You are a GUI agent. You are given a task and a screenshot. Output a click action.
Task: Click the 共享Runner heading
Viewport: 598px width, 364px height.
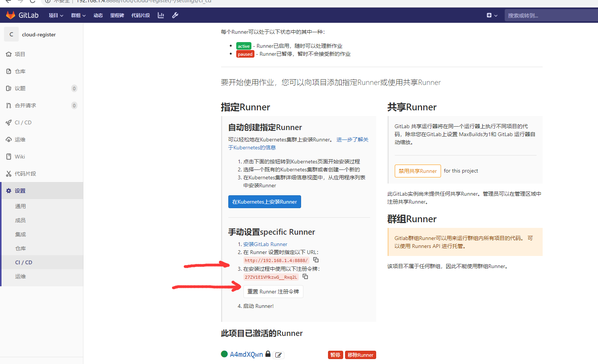[x=412, y=107]
